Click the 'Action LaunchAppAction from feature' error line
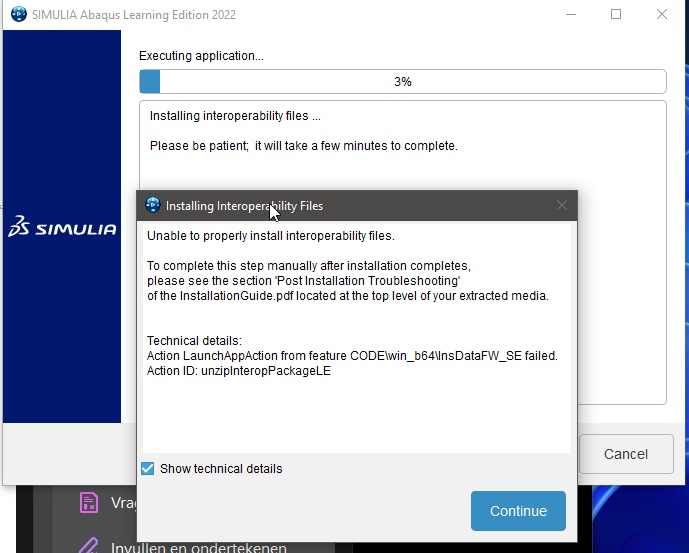Image resolution: width=689 pixels, height=553 pixels. coord(352,356)
